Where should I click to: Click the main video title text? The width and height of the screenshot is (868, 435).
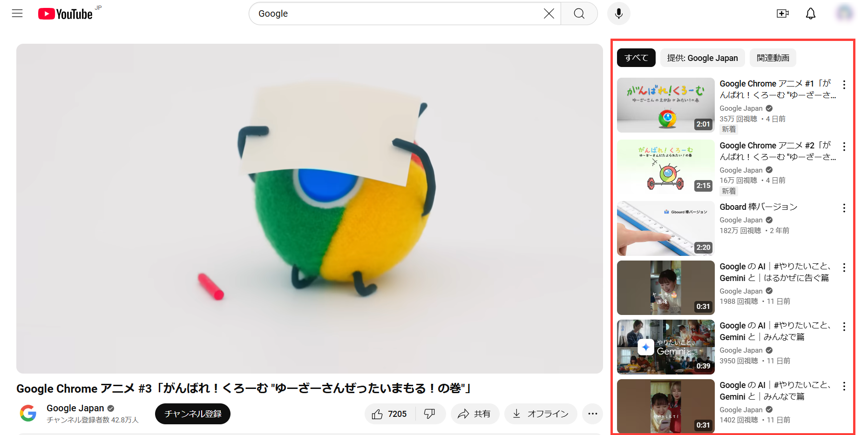(x=244, y=388)
